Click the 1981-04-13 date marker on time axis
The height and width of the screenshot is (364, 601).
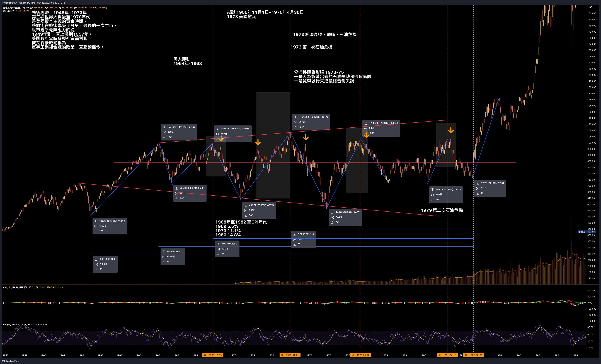[x=447, y=355]
